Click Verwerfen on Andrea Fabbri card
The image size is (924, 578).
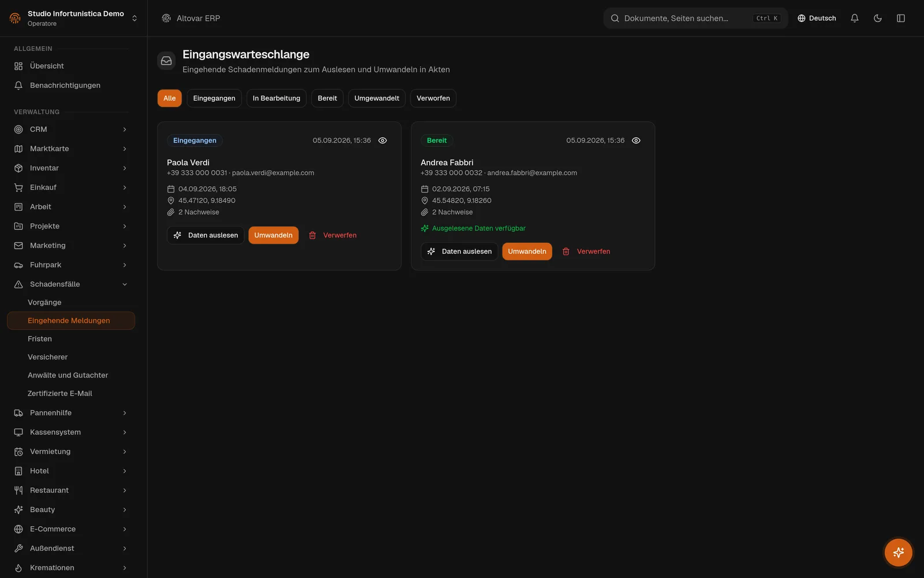click(586, 251)
